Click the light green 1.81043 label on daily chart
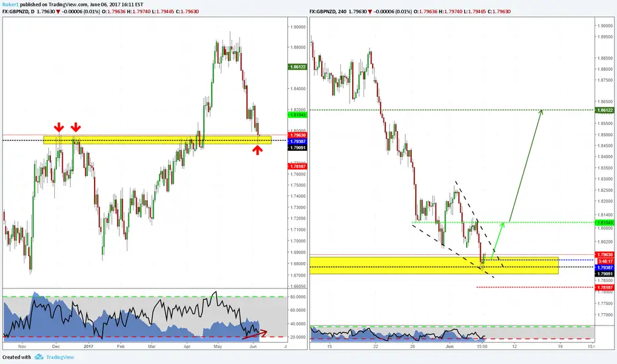Image resolution: width=617 pixels, height=364 pixels. pyautogui.click(x=297, y=115)
